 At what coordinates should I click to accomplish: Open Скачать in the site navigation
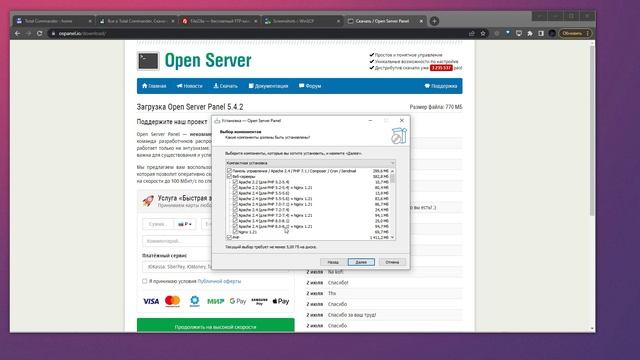(225, 86)
